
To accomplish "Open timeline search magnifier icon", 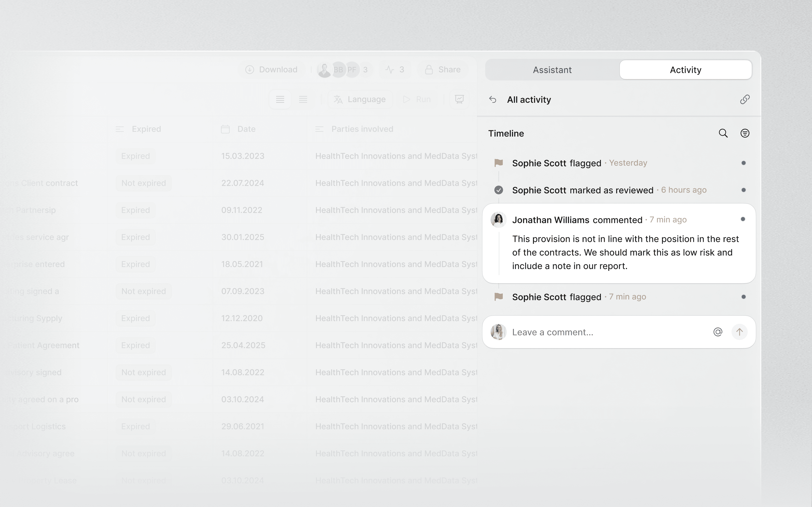I will [x=723, y=133].
